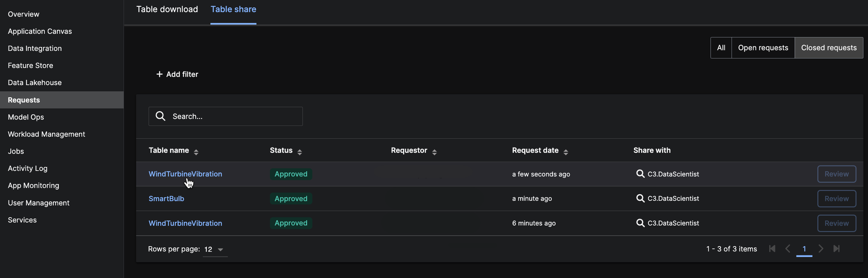Open Data Lakehouse in sidebar
This screenshot has width=868, height=278.
[35, 83]
